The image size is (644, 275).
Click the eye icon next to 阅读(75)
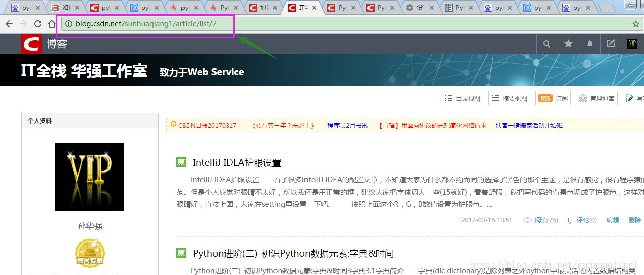click(528, 220)
